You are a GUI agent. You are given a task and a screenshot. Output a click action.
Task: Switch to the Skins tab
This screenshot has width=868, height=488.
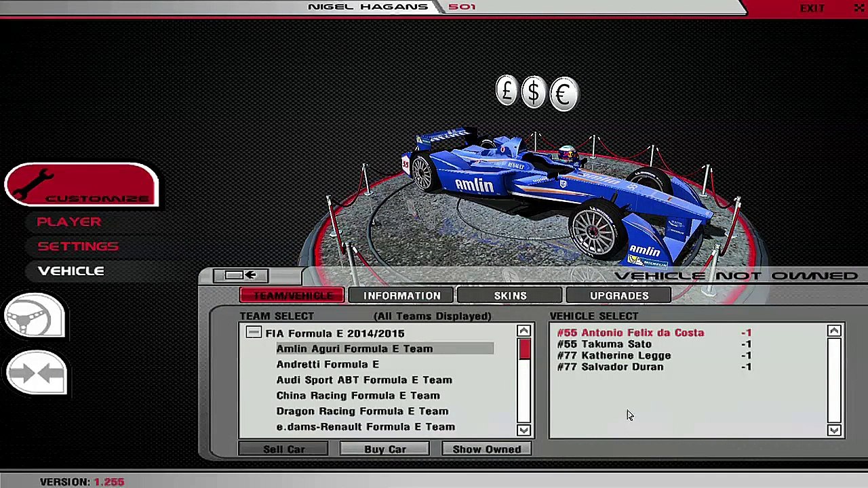pyautogui.click(x=510, y=296)
